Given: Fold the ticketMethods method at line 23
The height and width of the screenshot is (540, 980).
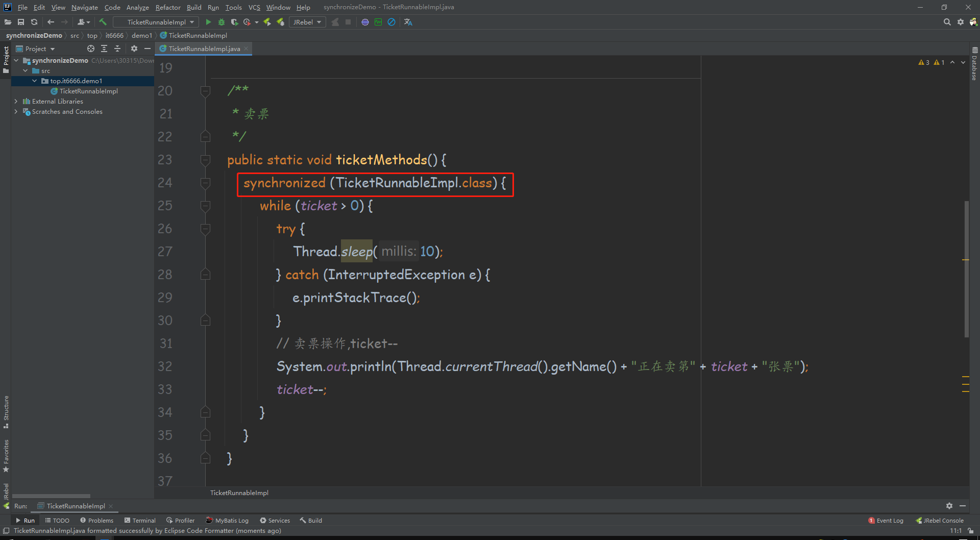Looking at the screenshot, I should (x=205, y=160).
